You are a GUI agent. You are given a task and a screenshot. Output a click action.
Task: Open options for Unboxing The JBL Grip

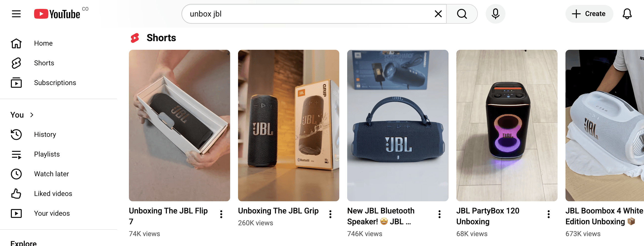(330, 214)
